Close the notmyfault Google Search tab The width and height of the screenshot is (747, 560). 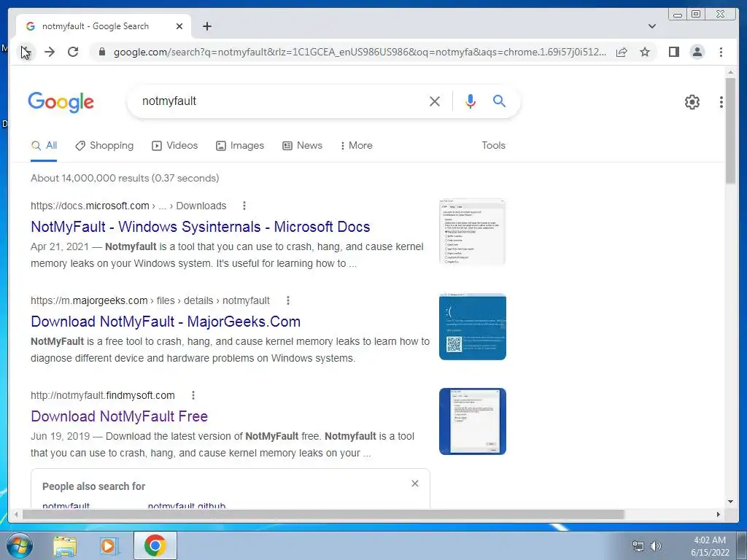point(179,26)
